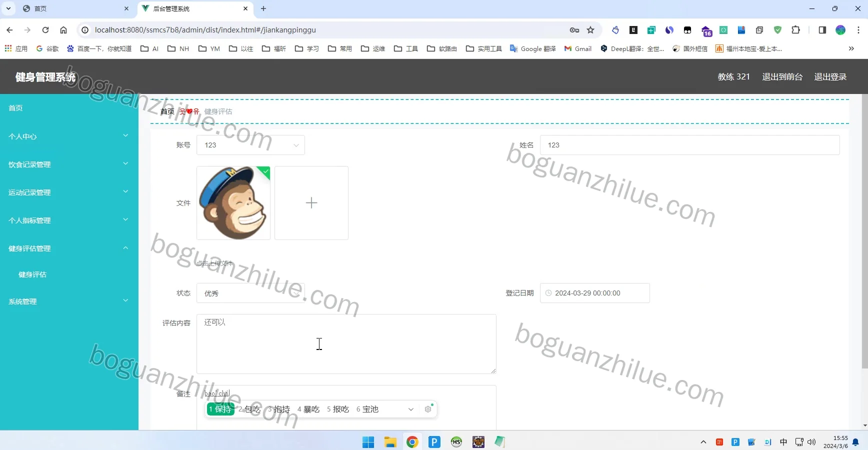Open the password key icon in address bar
The image size is (868, 450).
[574, 30]
